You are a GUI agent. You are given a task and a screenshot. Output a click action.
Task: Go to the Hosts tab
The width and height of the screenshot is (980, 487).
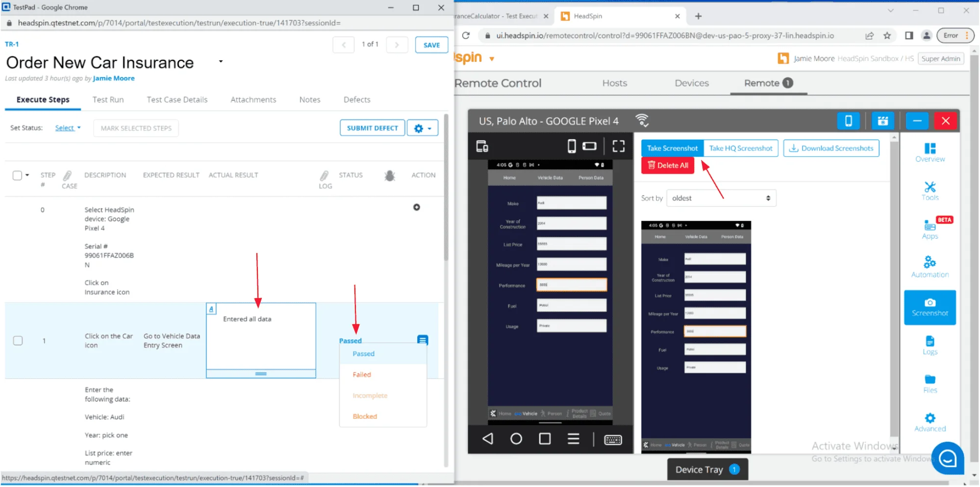pyautogui.click(x=614, y=83)
